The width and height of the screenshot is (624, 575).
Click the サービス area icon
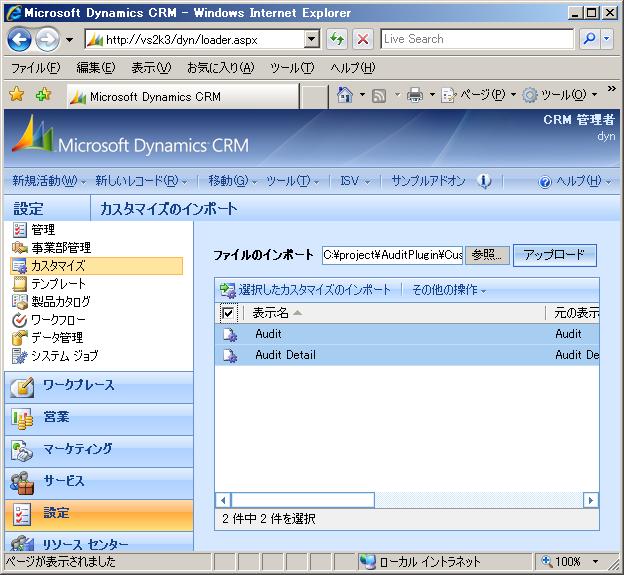click(x=21, y=483)
